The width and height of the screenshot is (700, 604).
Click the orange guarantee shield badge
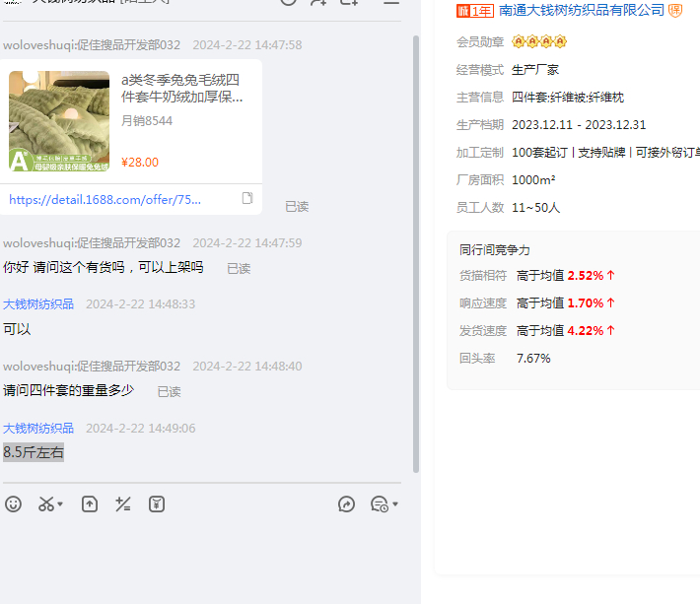[675, 10]
